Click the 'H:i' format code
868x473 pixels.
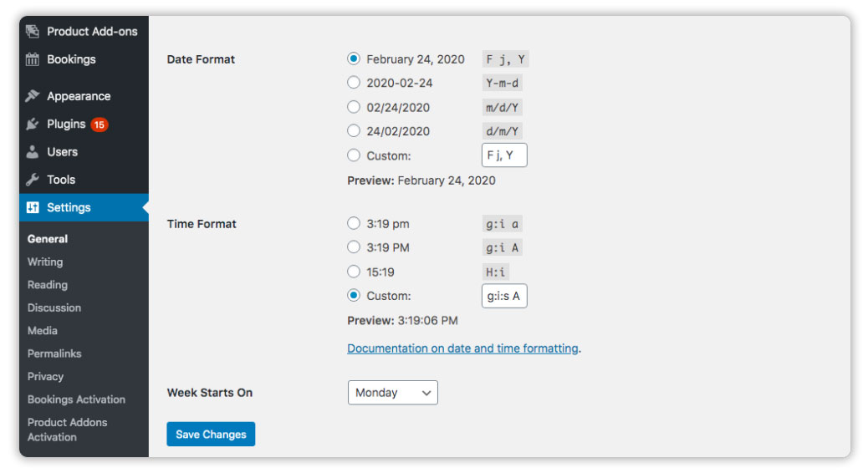495,272
